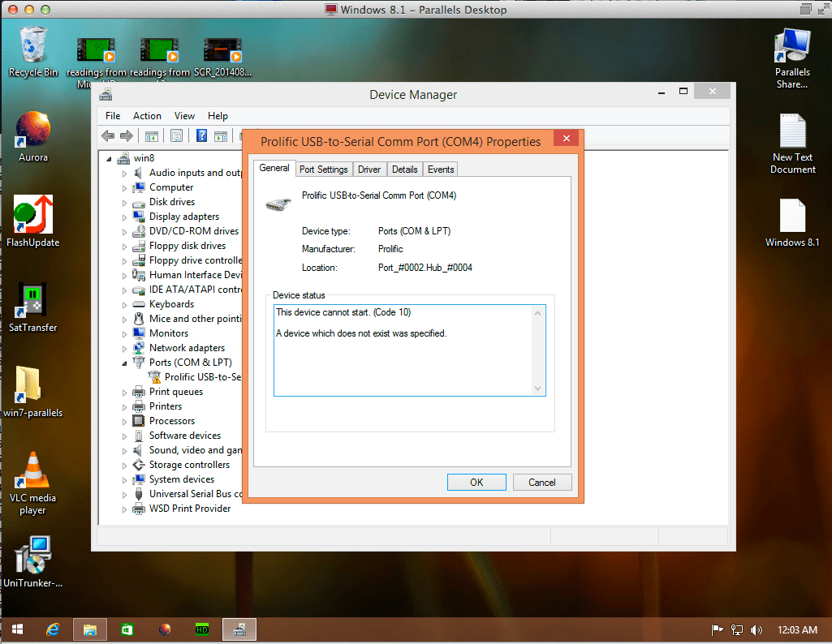Select the Windows 8.1 desktop file icon
Image resolution: width=832 pixels, height=644 pixels.
(792, 222)
